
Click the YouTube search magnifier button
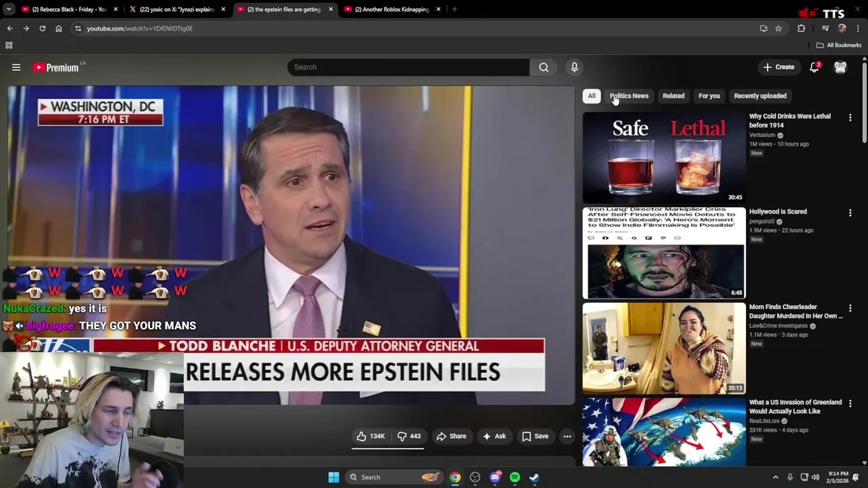pos(544,67)
